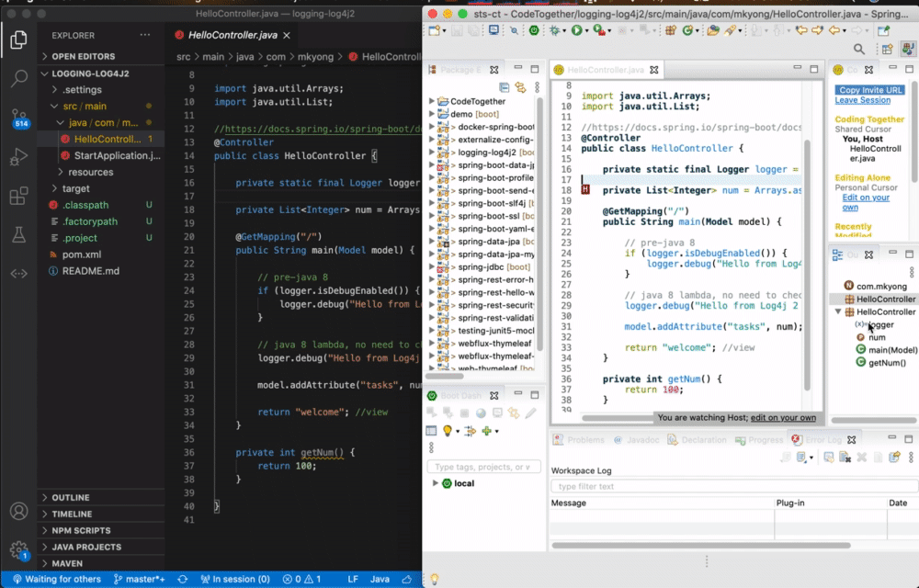The height and width of the screenshot is (588, 919).
Task: Click the Export Log icon in Error Log
Action: point(786,458)
